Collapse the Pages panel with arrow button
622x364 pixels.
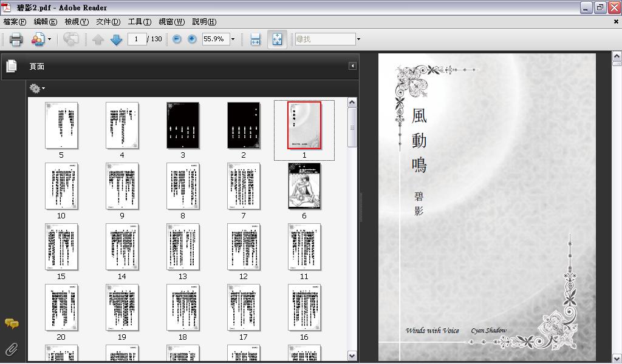(x=352, y=66)
